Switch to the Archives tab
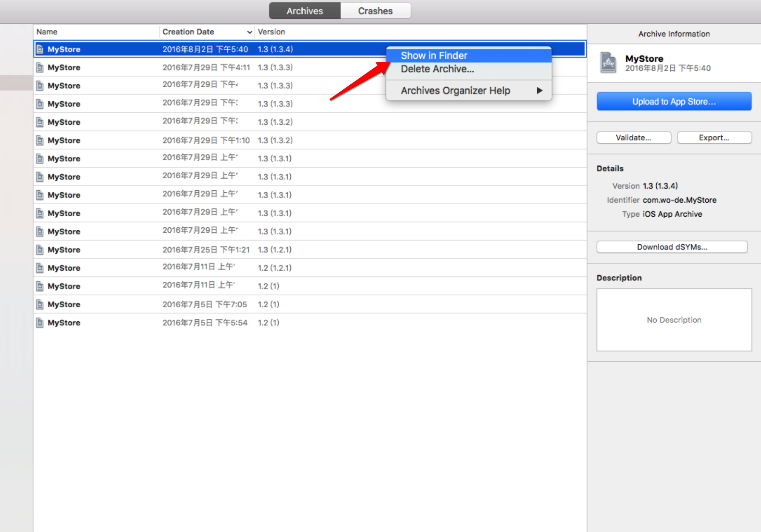The image size is (761, 532). (305, 11)
